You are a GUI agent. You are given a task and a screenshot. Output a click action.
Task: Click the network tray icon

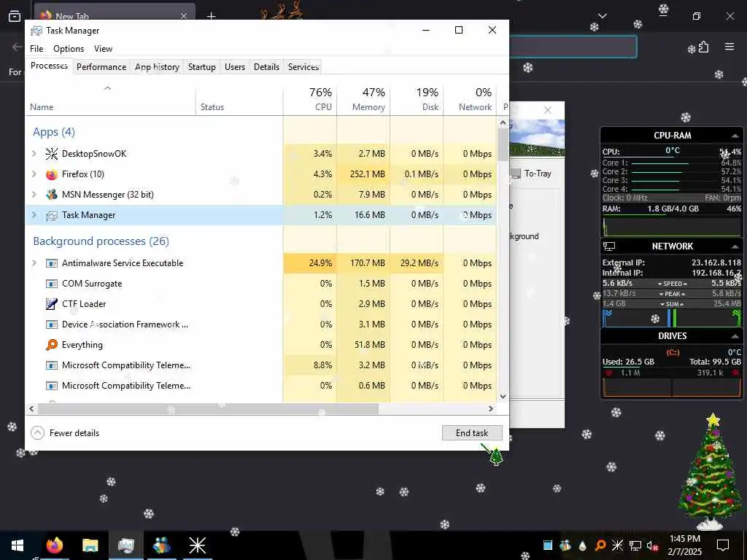[x=635, y=545]
